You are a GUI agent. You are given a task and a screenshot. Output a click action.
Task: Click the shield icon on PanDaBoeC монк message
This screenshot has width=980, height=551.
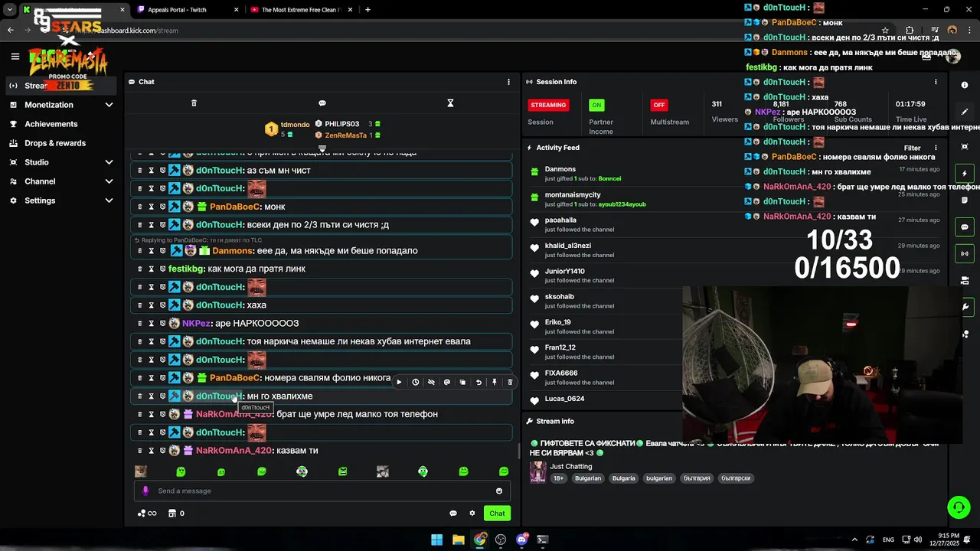(162, 207)
